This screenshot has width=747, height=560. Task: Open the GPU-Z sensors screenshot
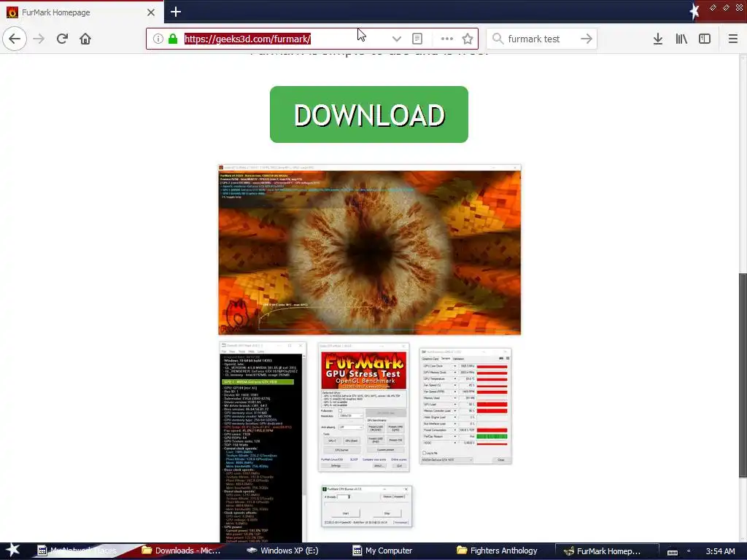click(465, 405)
